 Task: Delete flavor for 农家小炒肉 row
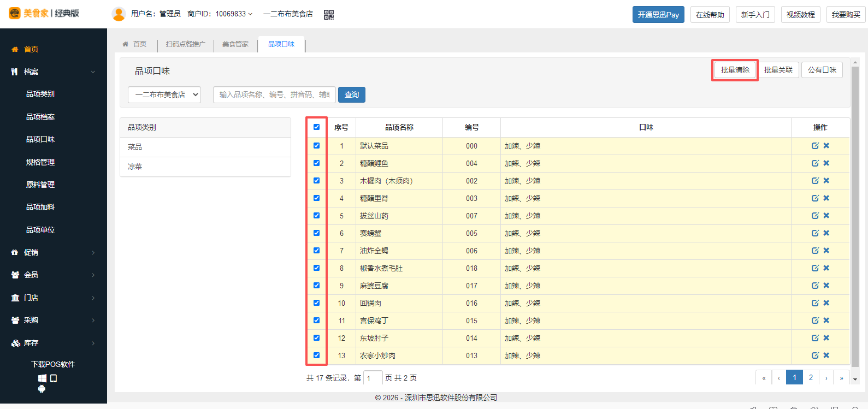(826, 355)
